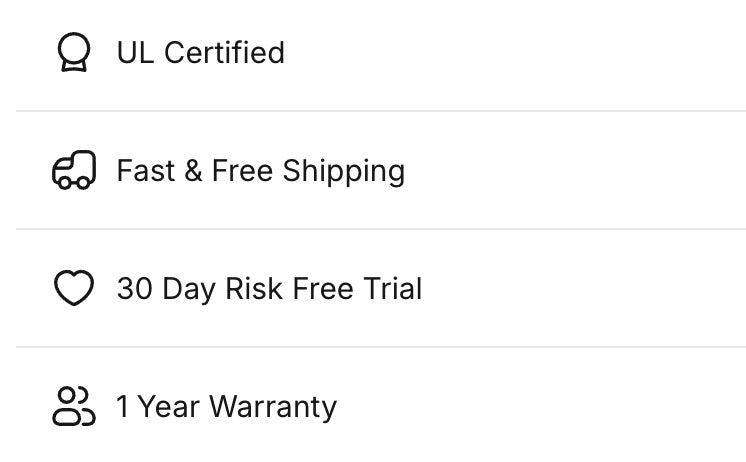The image size is (746, 462).
Task: Click divider line below UL Certified
Action: coord(381,111)
